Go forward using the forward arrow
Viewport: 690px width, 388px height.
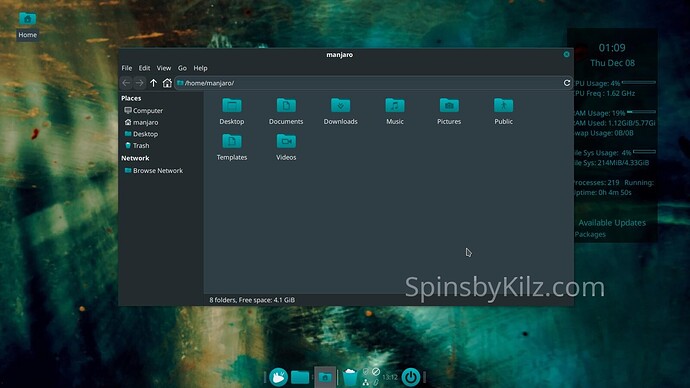[139, 83]
